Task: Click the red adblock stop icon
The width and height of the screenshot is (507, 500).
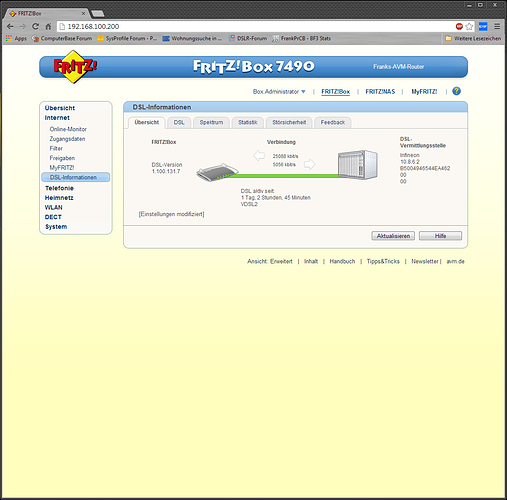Action: [x=459, y=26]
